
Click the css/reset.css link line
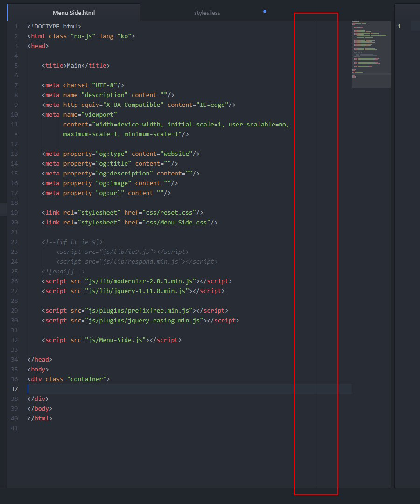[x=122, y=213]
